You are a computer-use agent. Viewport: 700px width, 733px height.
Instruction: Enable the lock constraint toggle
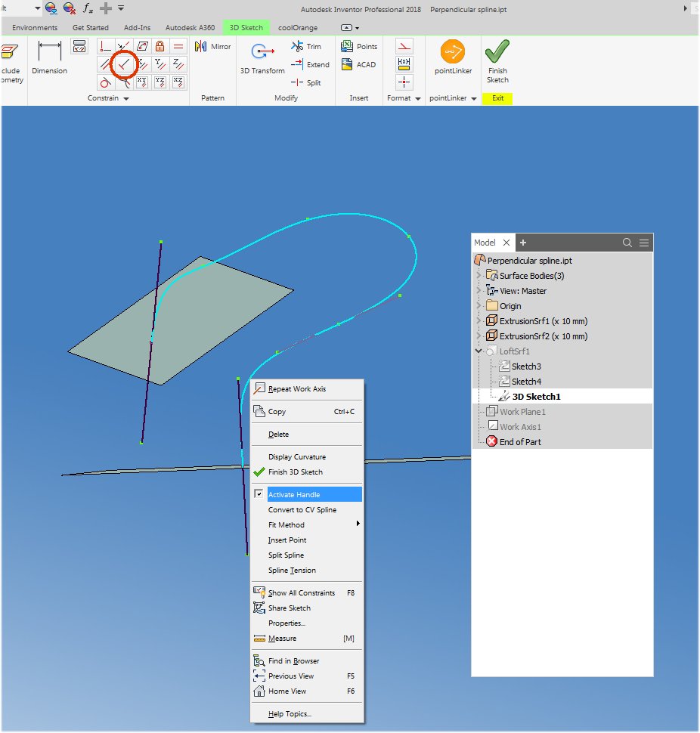click(x=160, y=46)
